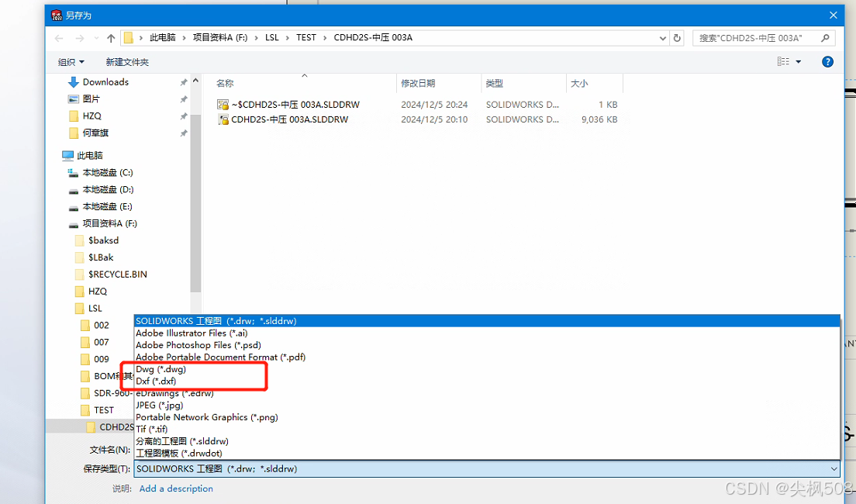Unpin Downloads using its pin icon
The height and width of the screenshot is (504, 856).
[x=184, y=82]
